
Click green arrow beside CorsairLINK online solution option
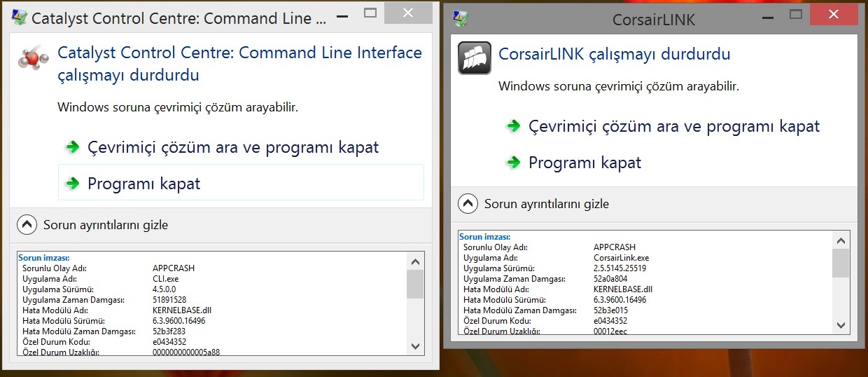click(x=513, y=126)
